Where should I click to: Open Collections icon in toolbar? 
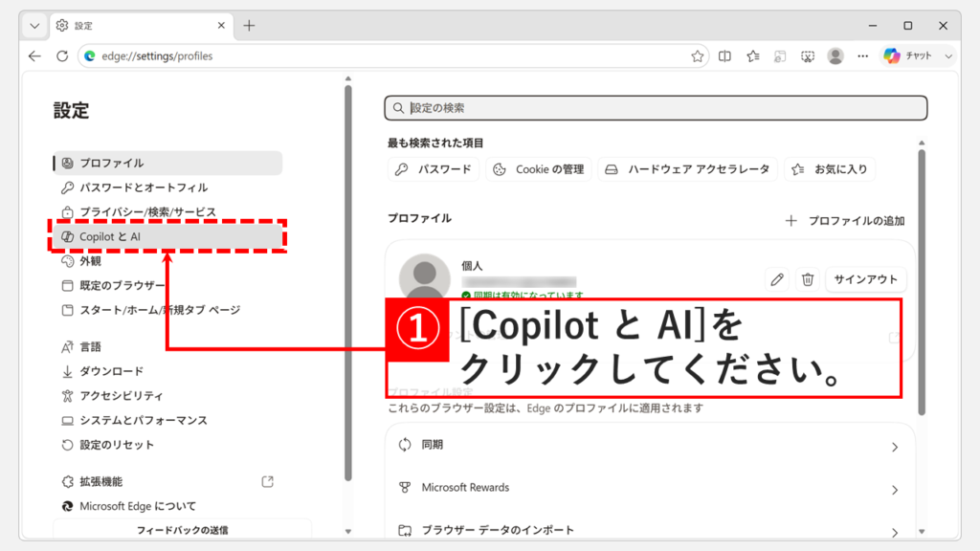click(780, 56)
